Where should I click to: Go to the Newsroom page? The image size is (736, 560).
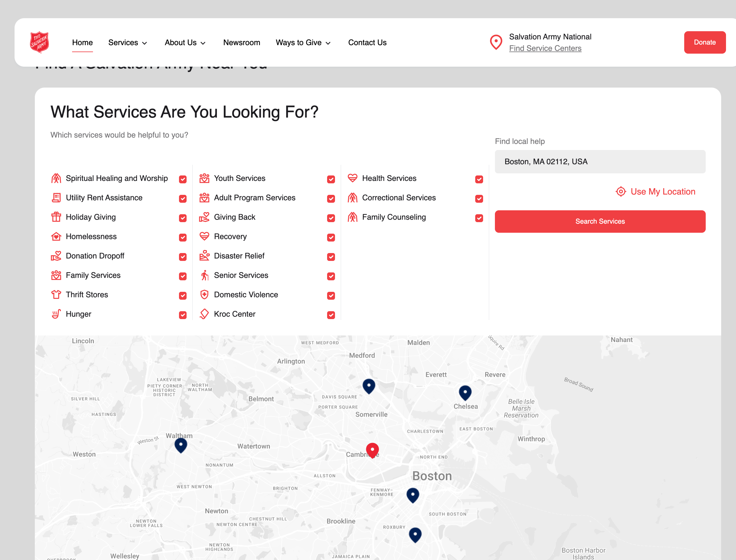(242, 43)
